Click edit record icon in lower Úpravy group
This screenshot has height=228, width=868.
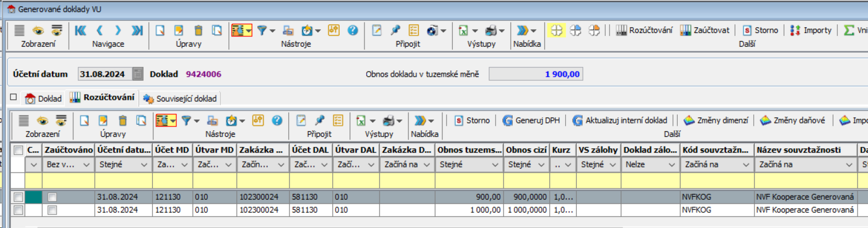pyautogui.click(x=103, y=120)
